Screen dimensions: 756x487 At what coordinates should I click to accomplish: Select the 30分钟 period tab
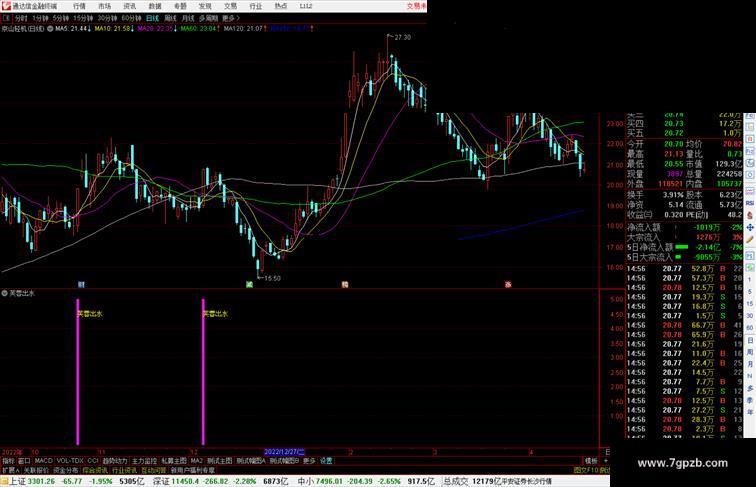click(x=107, y=18)
